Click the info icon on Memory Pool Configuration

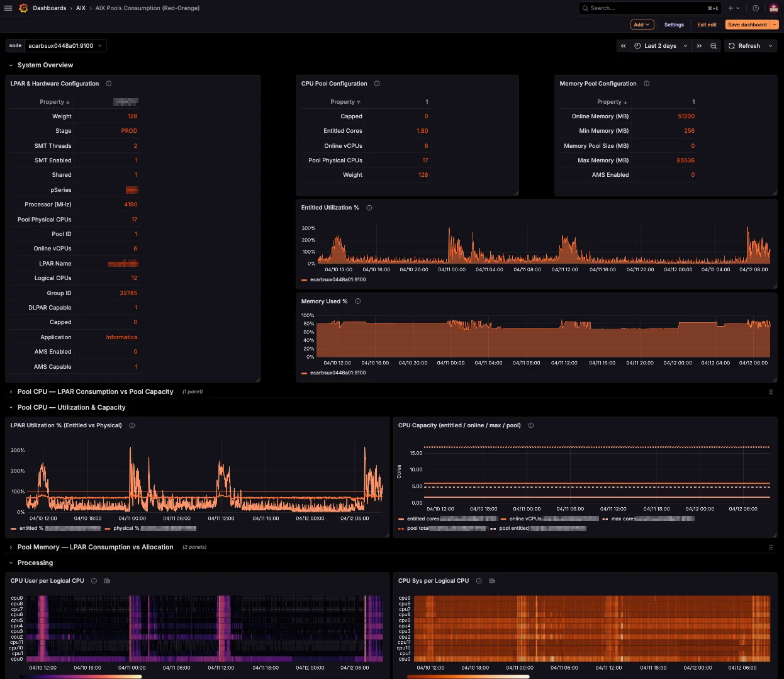[646, 83]
